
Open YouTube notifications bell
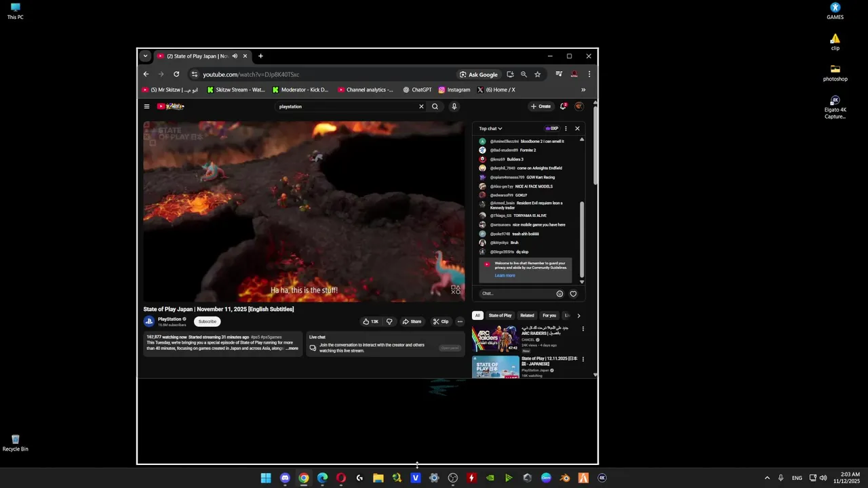point(563,106)
